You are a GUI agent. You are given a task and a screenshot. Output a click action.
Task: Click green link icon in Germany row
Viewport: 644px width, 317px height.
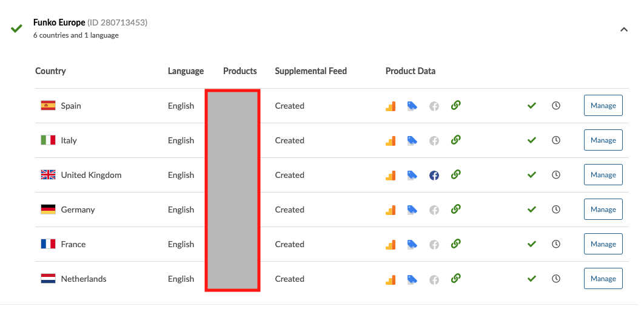456,210
